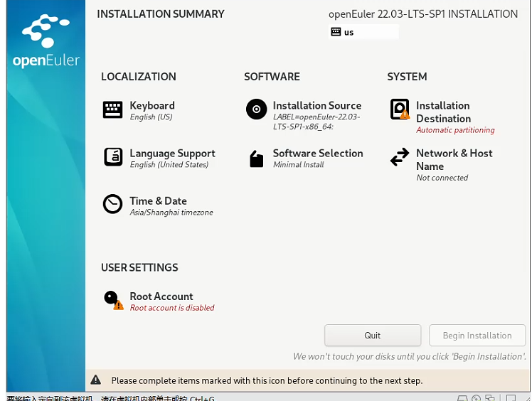The width and height of the screenshot is (532, 401).
Task: Click the Time & Date clock icon
Action: [112, 204]
